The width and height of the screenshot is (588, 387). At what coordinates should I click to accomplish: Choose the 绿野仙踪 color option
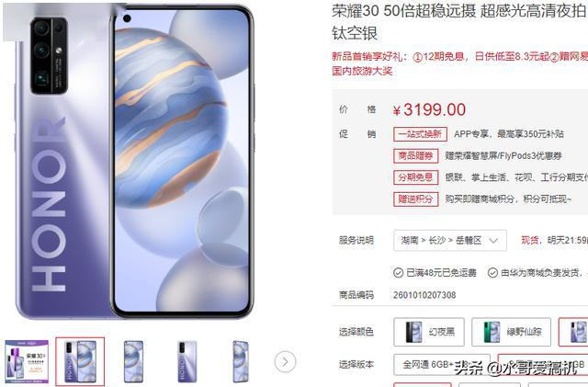point(511,332)
